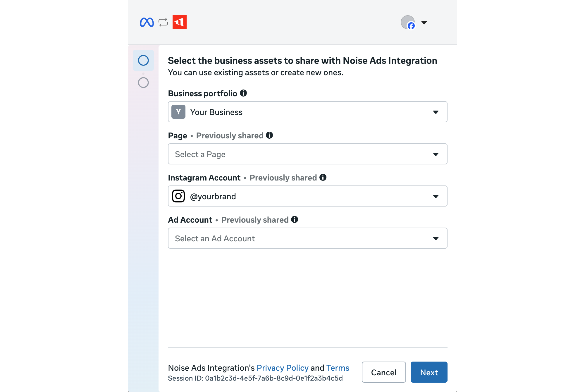The height and width of the screenshot is (392, 585).
Task: Click the 'Select the business assets' heading
Action: tap(302, 60)
